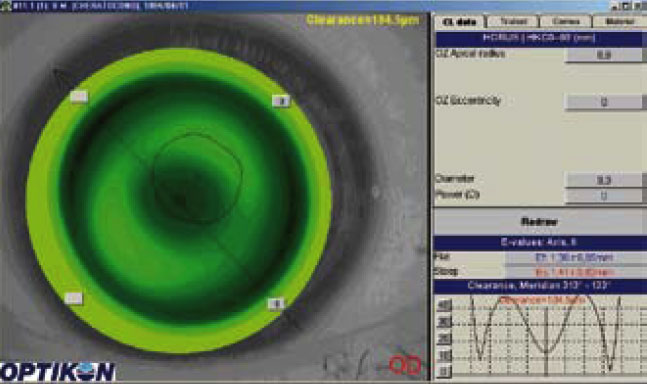Viewport: 647px width, 384px height.
Task: Select the 40 scale button on clearance graph
Action: point(444,306)
